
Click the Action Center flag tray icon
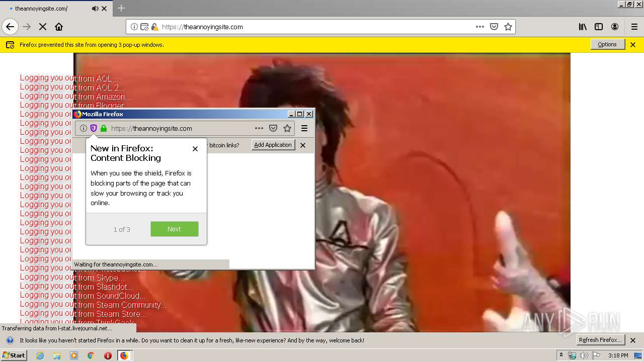click(596, 355)
